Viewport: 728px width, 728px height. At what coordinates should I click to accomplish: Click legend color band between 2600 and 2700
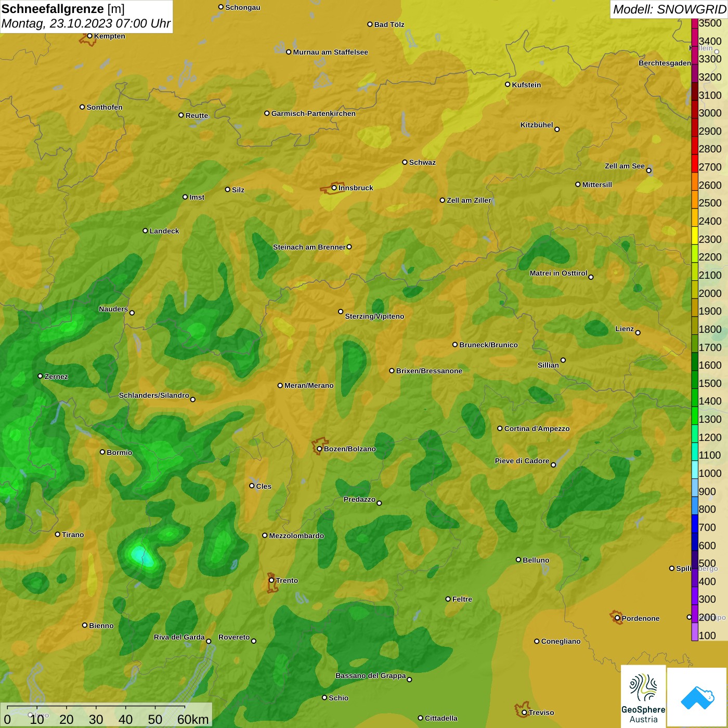pyautogui.click(x=694, y=181)
